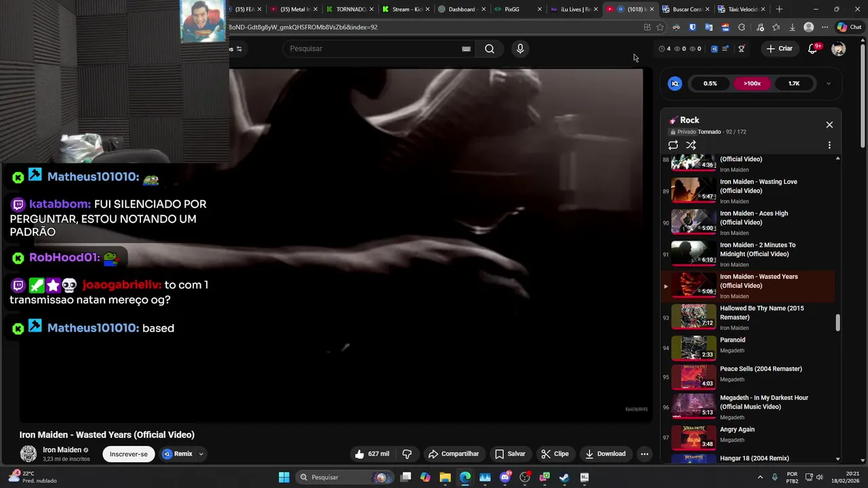Switch to the Táxi: Velocid browser tab
Screen dimensions: 868x488
(743, 9)
